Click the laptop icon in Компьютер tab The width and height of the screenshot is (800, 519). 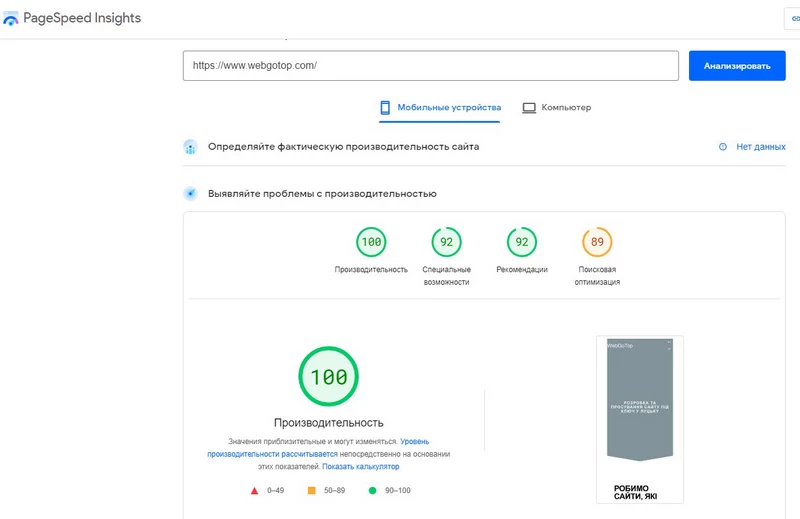pyautogui.click(x=529, y=108)
